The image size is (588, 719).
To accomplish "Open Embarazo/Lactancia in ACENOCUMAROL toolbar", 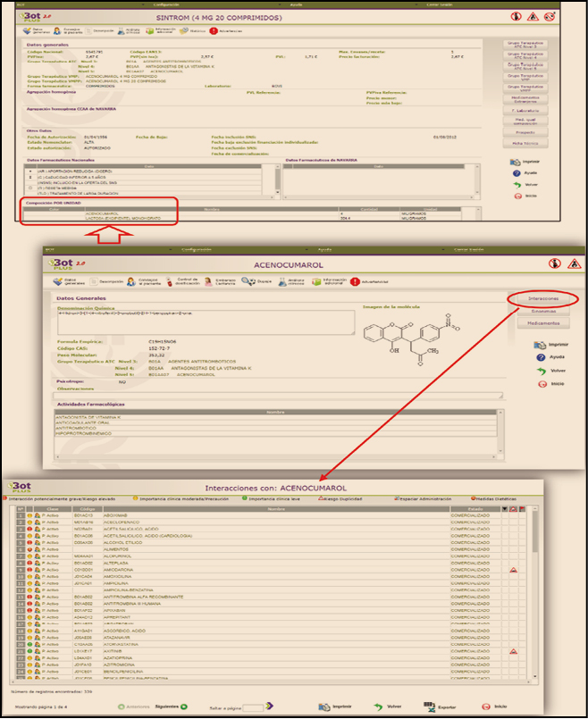I will [208, 281].
